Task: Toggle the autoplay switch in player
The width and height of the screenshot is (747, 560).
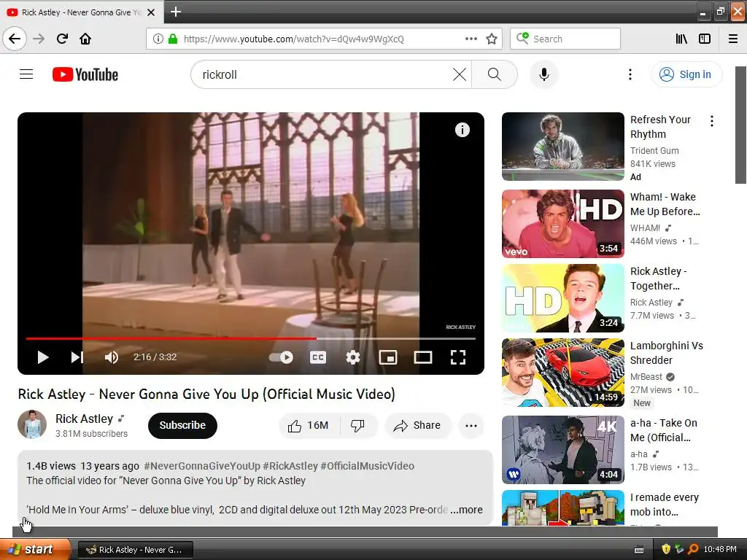Action: 281,357
